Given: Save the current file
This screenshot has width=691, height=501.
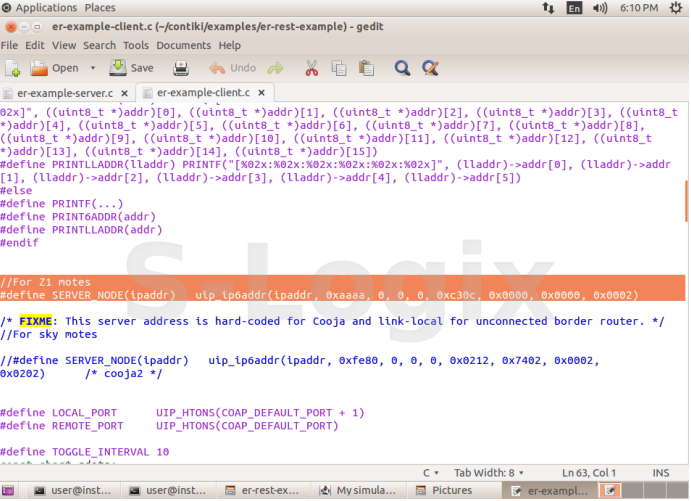Looking at the screenshot, I should click(x=131, y=68).
